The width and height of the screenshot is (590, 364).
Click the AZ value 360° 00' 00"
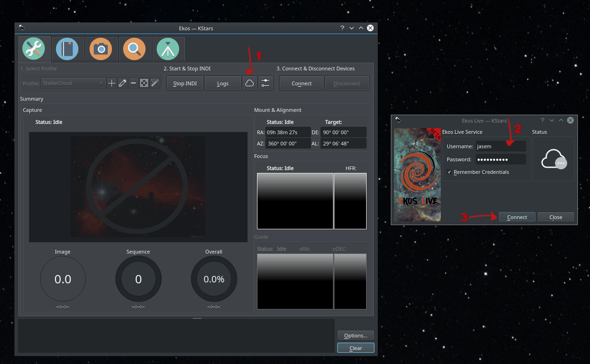(288, 144)
